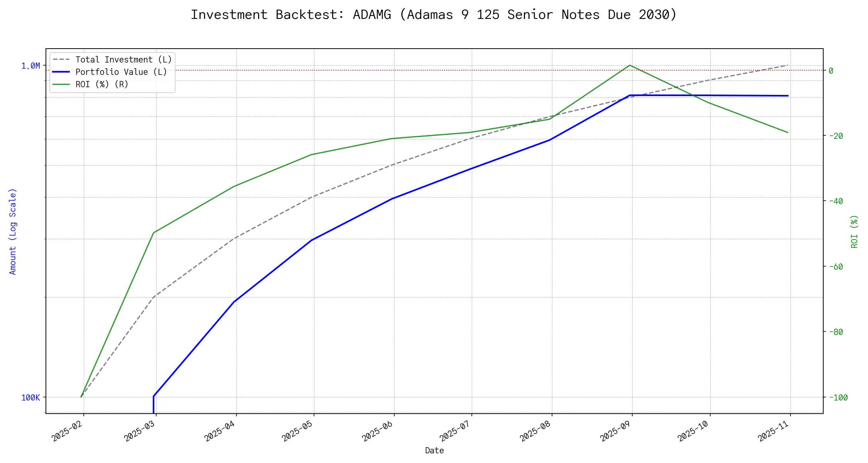Click the 1.0M left axis label
The width and height of the screenshot is (868, 463).
[30, 66]
